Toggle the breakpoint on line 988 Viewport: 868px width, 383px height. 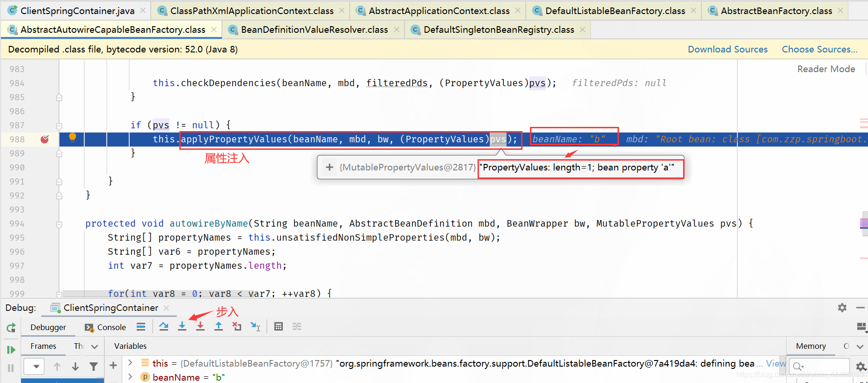coord(45,139)
